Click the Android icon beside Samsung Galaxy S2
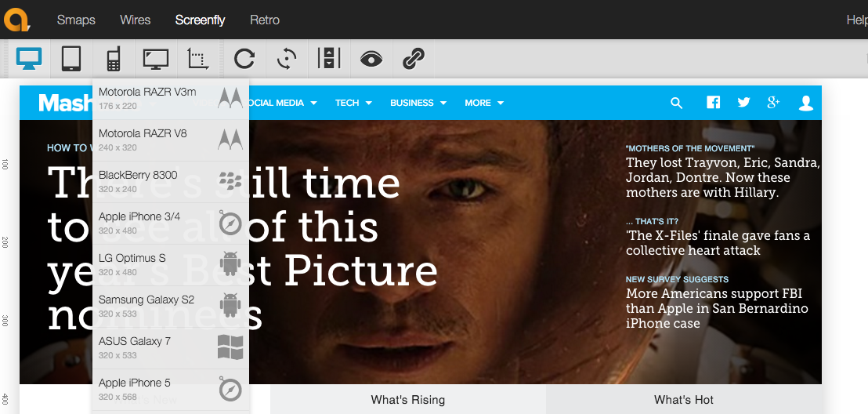The height and width of the screenshot is (414, 868). [x=230, y=305]
